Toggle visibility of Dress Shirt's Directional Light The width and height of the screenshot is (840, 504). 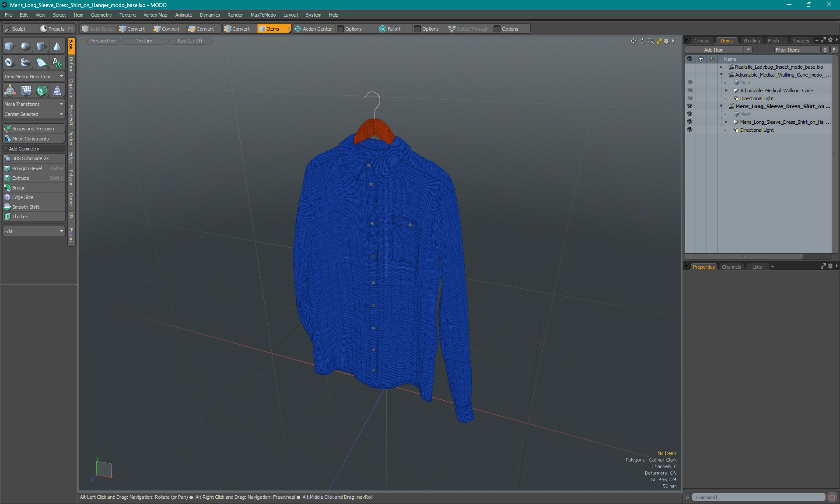coord(690,130)
